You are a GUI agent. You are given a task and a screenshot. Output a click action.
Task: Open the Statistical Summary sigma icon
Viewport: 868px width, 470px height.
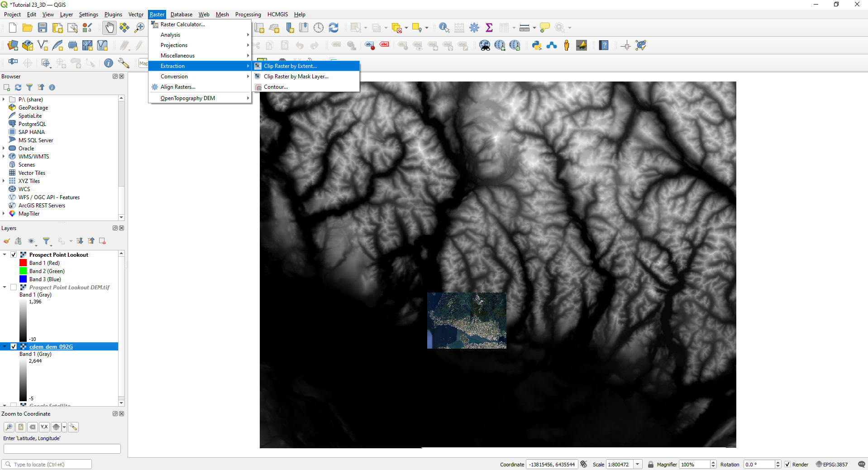tap(489, 28)
